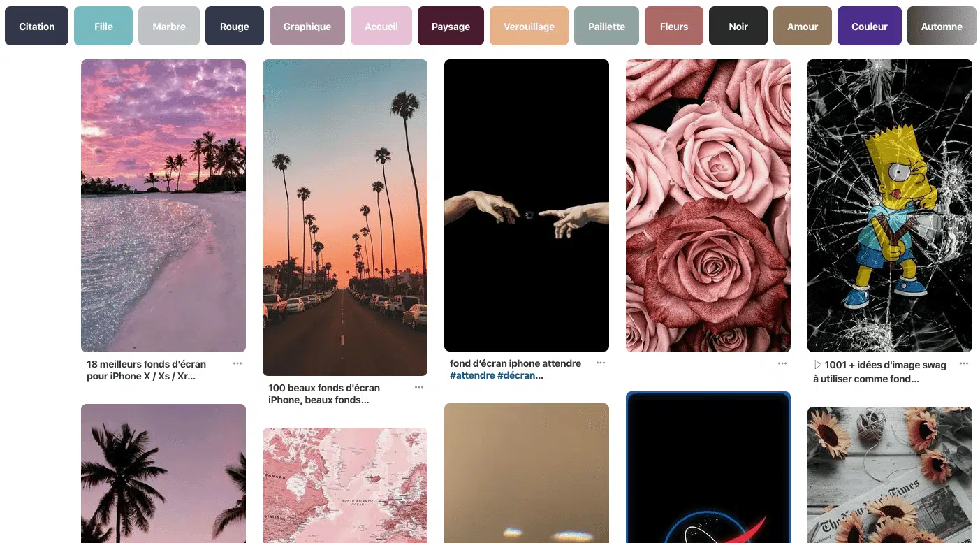Click the 'fond d'écran iphone attendre' title

click(x=515, y=363)
